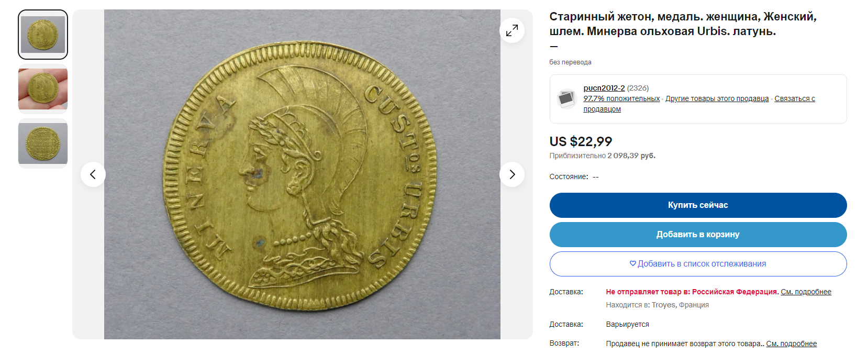Screen dimensions: 868x354
Task: Click the без перевода label
Action: (570, 62)
